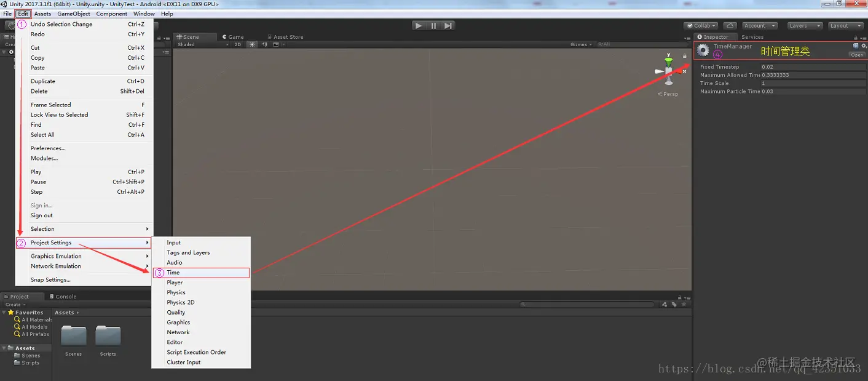Click the Pause button in top toolbar
This screenshot has width=868, height=381.
point(433,26)
